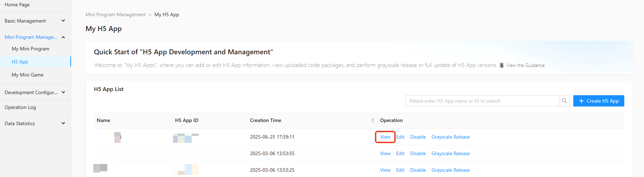Click the Creation Time sort arrows

372,120
